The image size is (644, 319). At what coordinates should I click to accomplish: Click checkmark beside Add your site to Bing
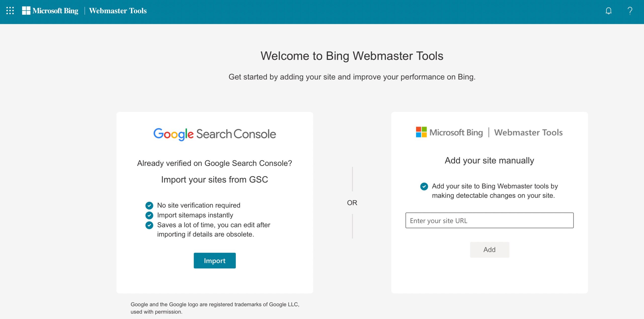424,187
